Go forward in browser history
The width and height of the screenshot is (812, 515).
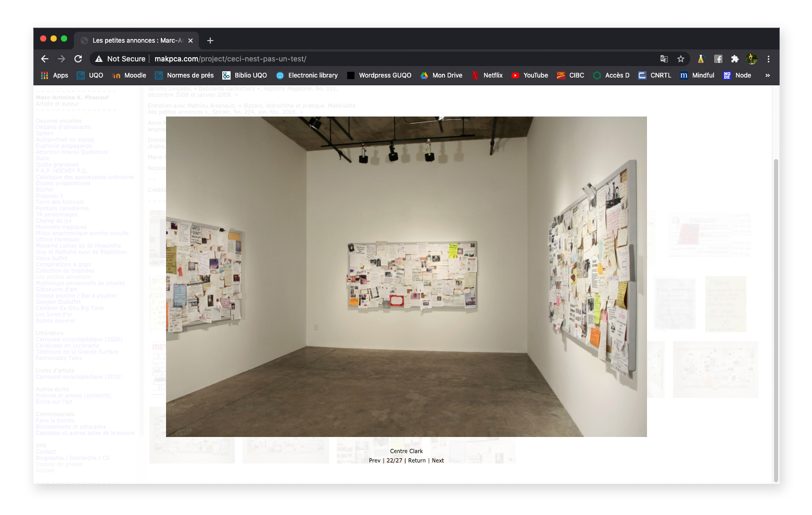pyautogui.click(x=61, y=59)
